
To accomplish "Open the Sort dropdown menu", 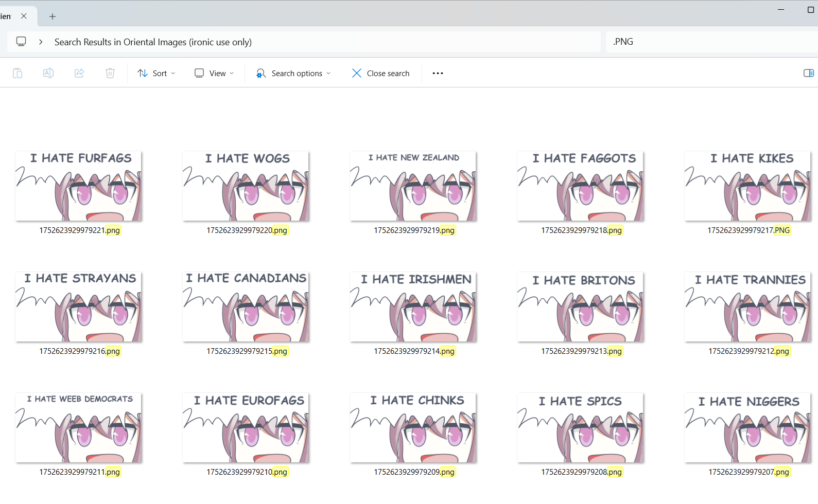I will point(156,73).
